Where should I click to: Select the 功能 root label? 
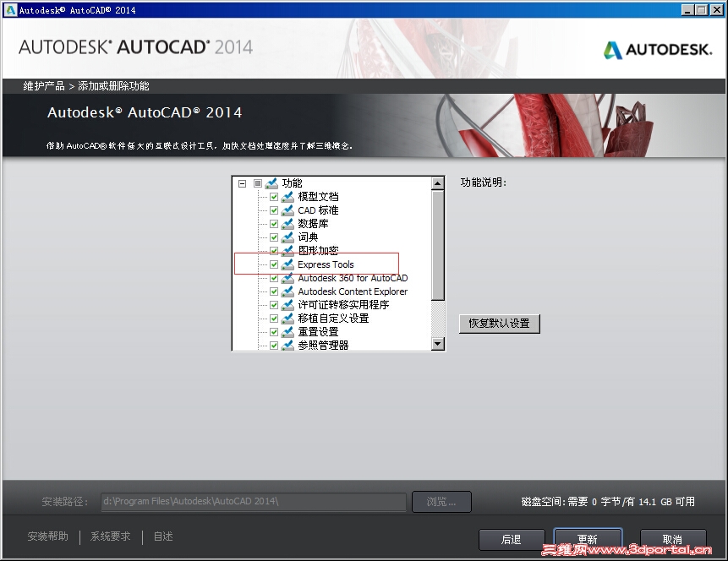point(292,183)
